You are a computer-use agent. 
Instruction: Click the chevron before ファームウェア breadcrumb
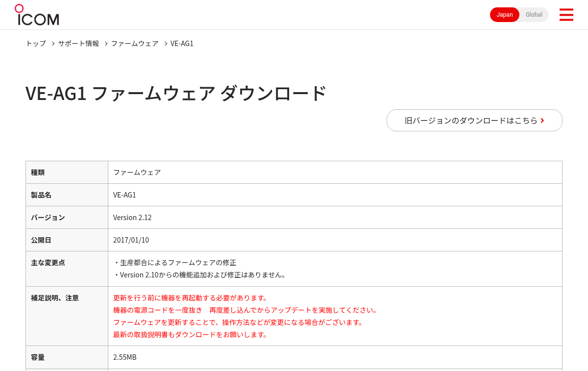click(x=106, y=44)
